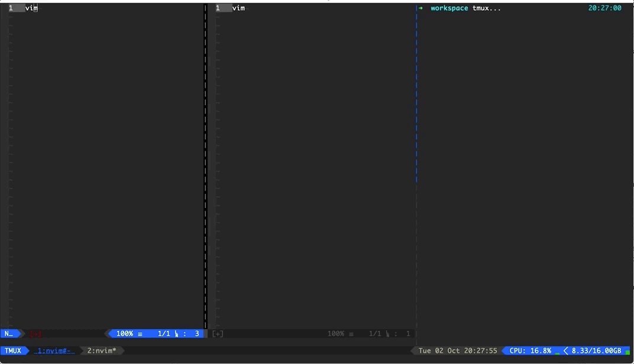
Task: Click the green memory graph block at far right
Action: 627,352
